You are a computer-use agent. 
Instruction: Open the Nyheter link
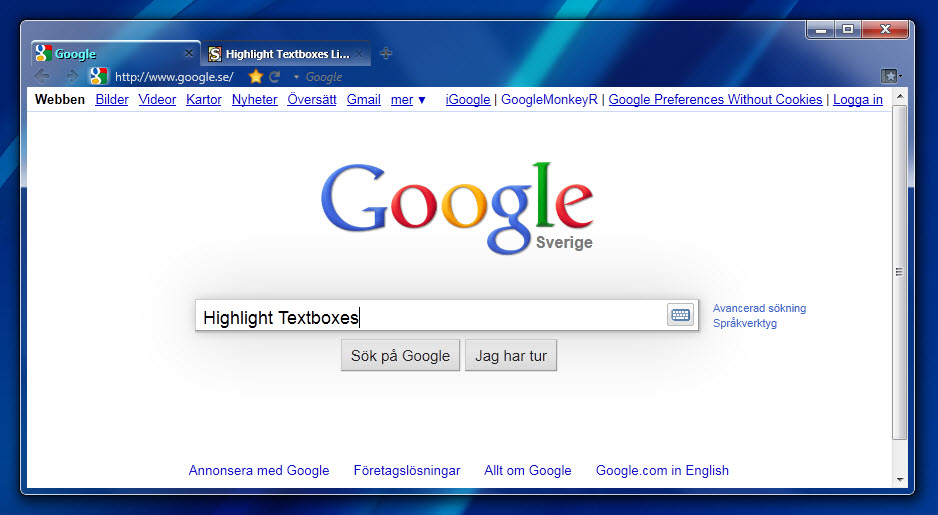pyautogui.click(x=255, y=99)
